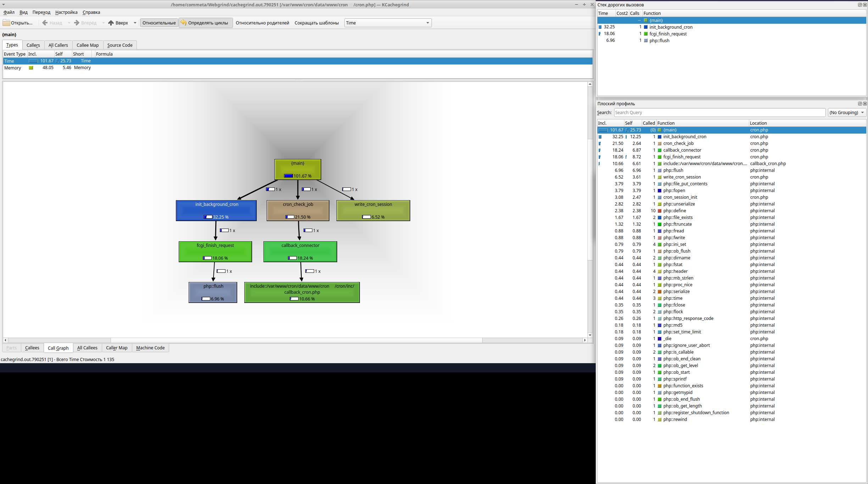
Task: Click the 'Сократить шаблоны' compress templates icon
Action: point(316,23)
